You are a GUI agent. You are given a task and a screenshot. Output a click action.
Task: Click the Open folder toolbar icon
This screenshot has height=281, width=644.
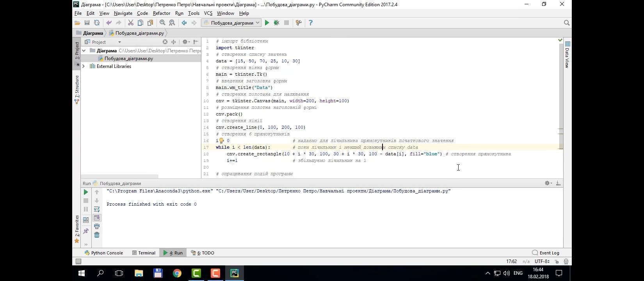pos(77,23)
